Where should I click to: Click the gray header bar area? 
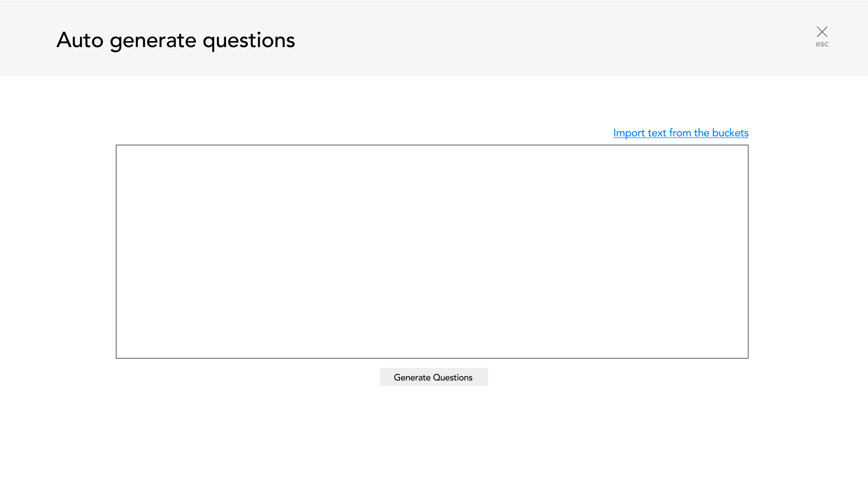click(497, 38)
